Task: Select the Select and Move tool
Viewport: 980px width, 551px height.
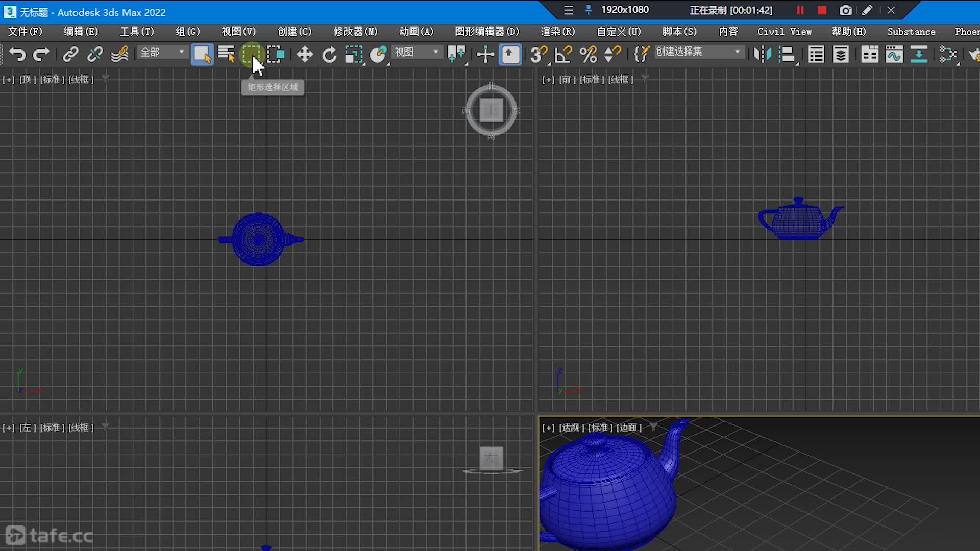Action: tap(305, 54)
